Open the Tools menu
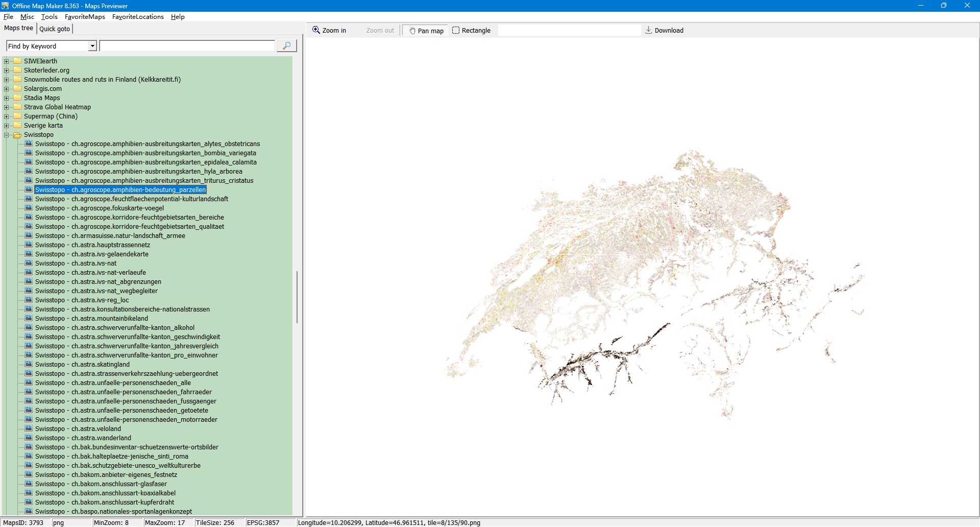Viewport: 980px width, 527px height. [x=49, y=17]
